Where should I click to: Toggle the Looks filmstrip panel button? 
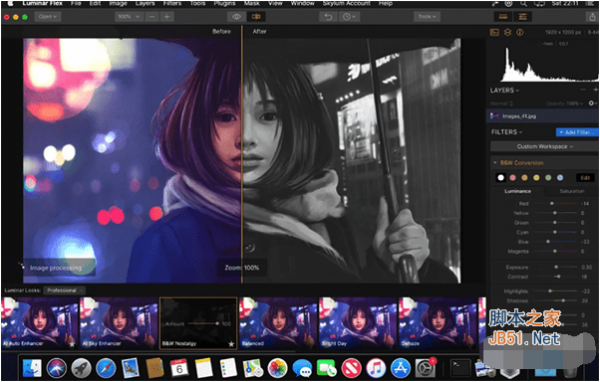point(503,17)
